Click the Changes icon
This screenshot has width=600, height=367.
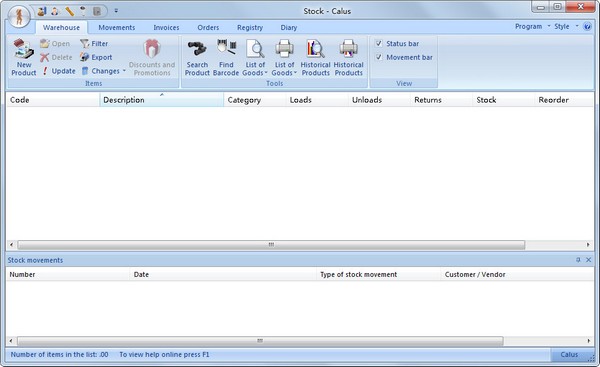[85, 71]
